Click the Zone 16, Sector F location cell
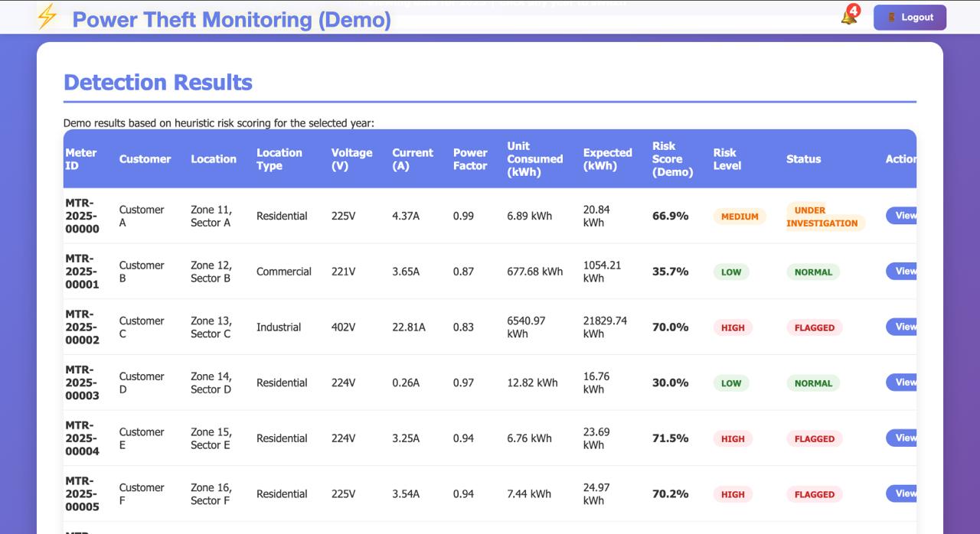The image size is (980, 534). click(211, 493)
